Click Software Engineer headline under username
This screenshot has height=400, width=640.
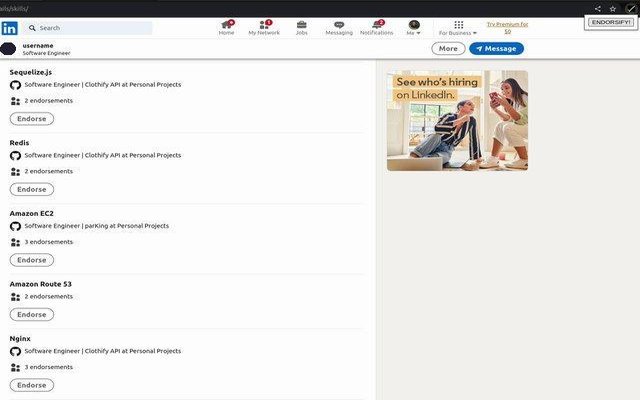(x=46, y=53)
